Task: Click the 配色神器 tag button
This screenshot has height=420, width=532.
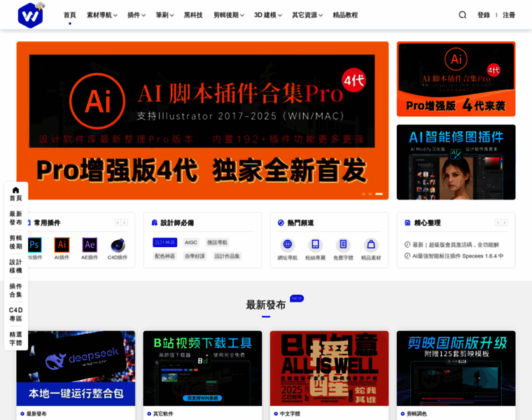Action: (165, 255)
